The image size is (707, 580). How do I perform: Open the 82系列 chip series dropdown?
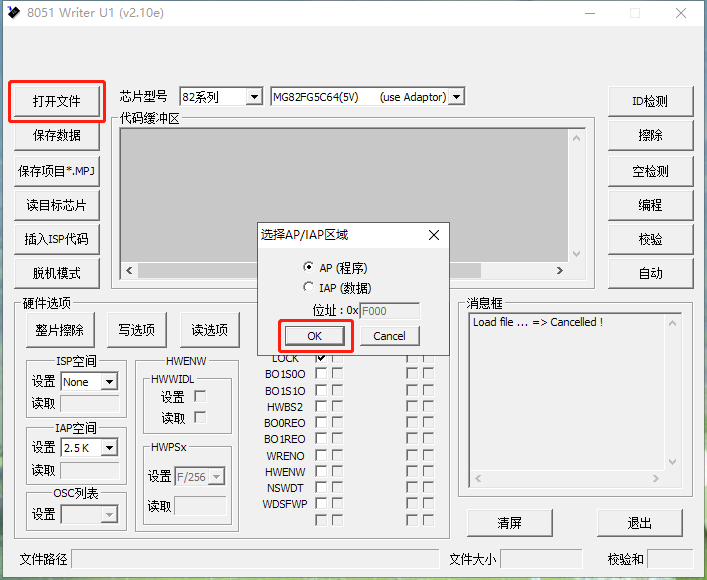pyautogui.click(x=254, y=97)
